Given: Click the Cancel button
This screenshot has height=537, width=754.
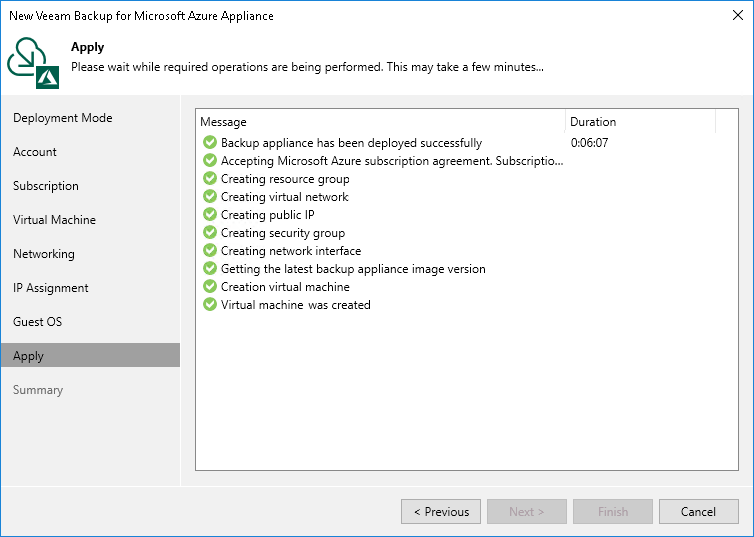Looking at the screenshot, I should coord(698,512).
